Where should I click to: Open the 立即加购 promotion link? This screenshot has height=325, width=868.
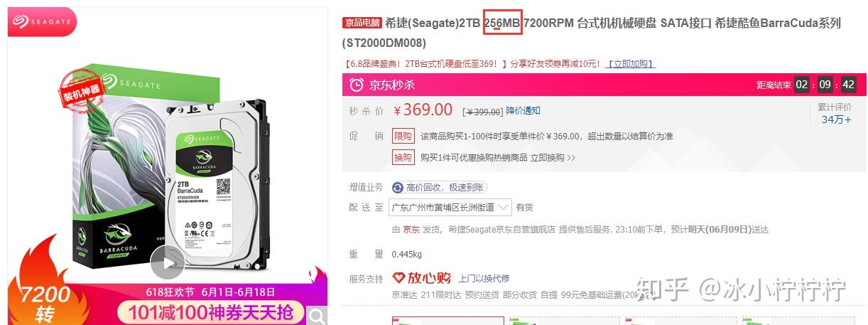[630, 64]
